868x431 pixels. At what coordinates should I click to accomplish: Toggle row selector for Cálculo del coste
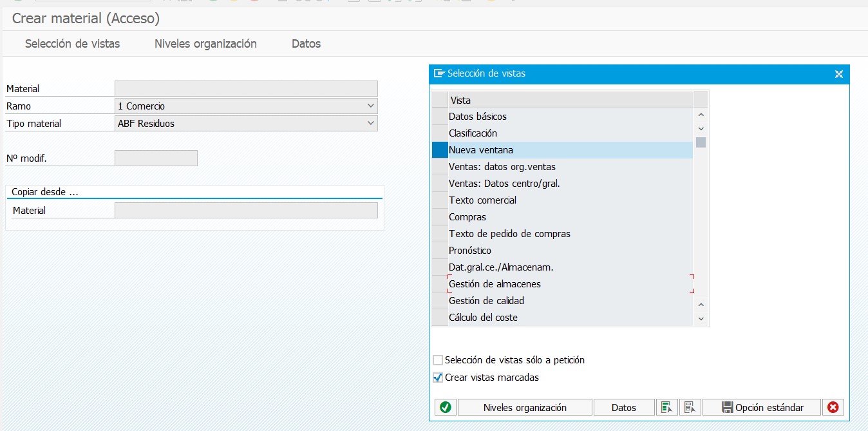click(x=439, y=318)
